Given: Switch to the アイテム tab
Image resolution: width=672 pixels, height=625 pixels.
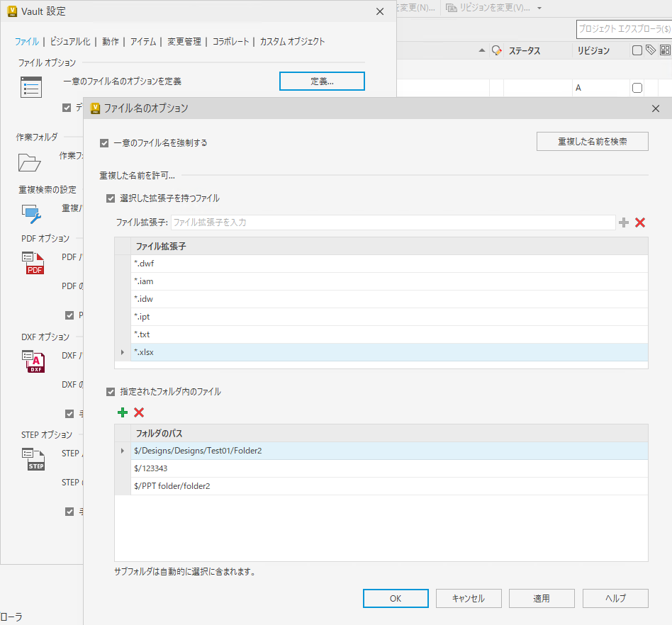Looking at the screenshot, I should point(143,42).
